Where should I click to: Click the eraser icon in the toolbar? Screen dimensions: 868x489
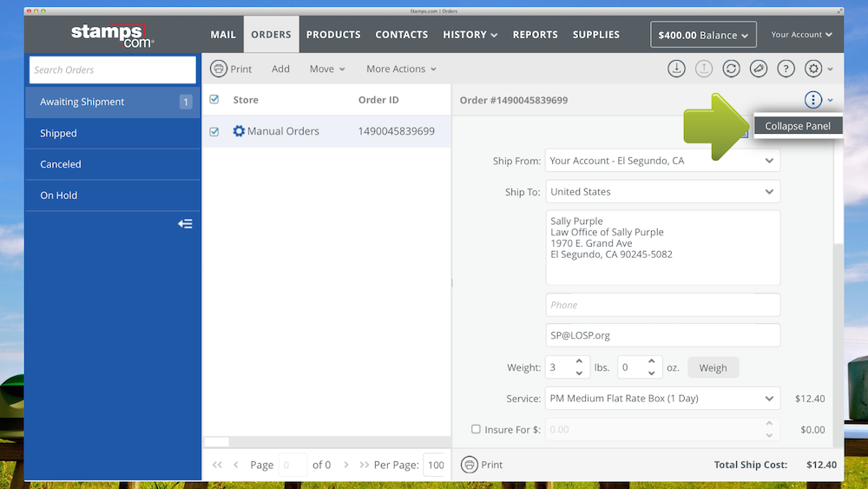pyautogui.click(x=759, y=69)
